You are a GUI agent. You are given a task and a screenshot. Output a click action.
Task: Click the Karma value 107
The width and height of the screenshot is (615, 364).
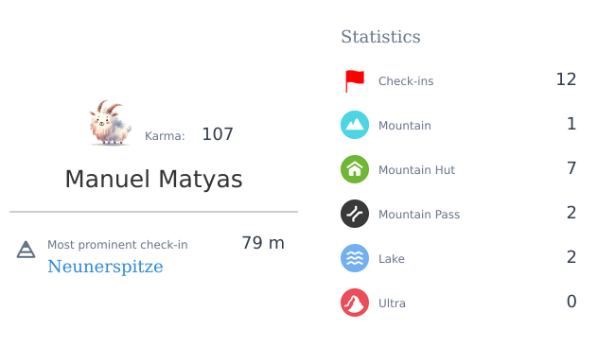pyautogui.click(x=218, y=134)
